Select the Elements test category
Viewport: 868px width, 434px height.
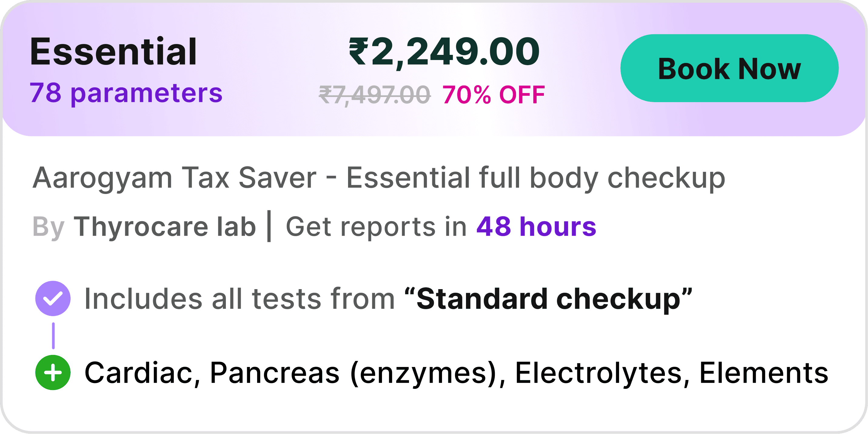[763, 373]
